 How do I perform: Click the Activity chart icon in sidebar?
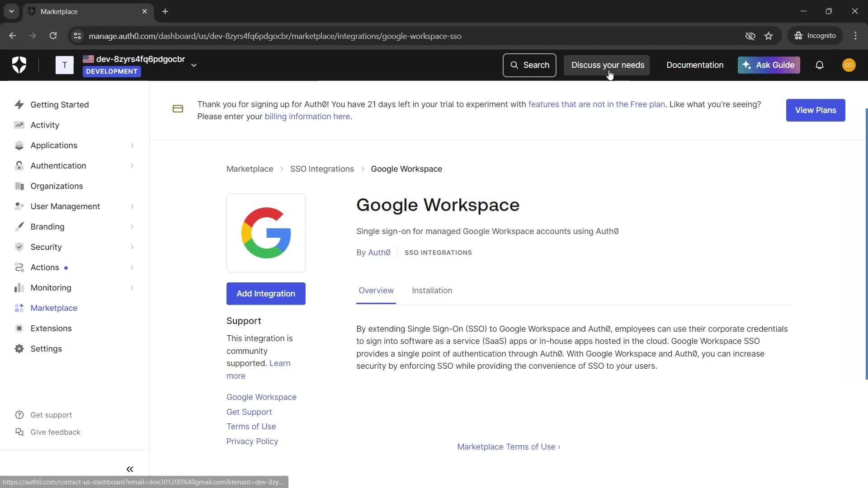19,125
